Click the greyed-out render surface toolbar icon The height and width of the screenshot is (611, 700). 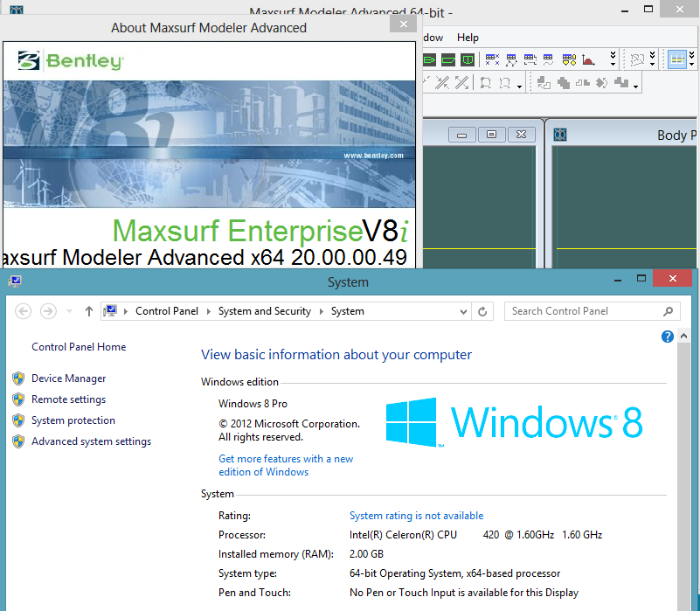pyautogui.click(x=637, y=59)
